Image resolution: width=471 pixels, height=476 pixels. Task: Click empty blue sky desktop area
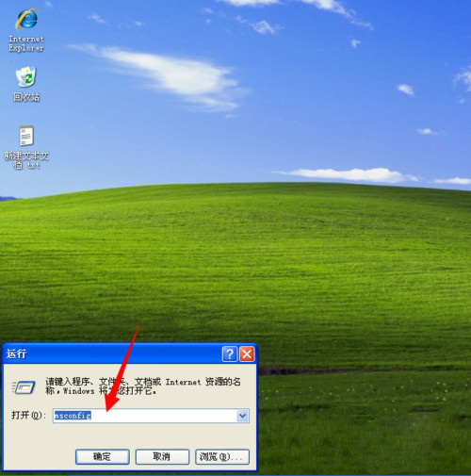(314, 125)
